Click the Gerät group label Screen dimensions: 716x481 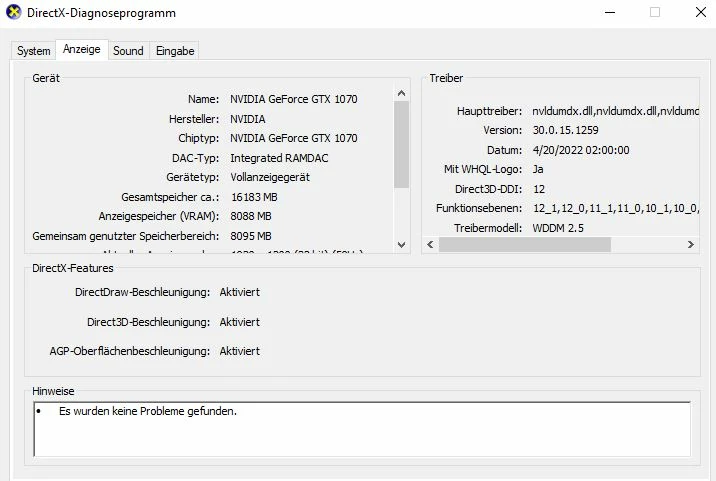tap(46, 78)
